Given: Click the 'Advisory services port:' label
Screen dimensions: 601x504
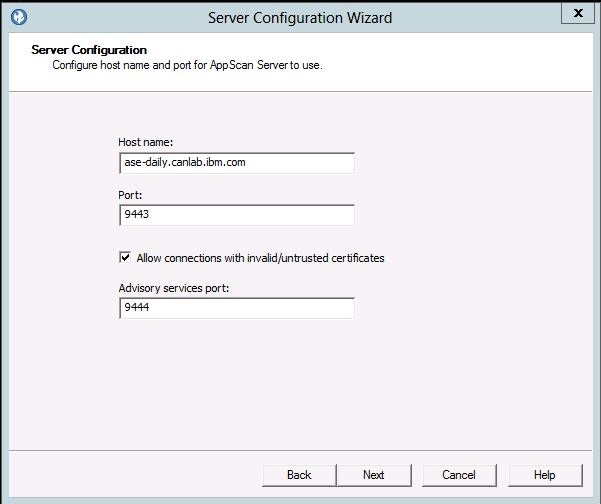Looking at the screenshot, I should point(175,289).
